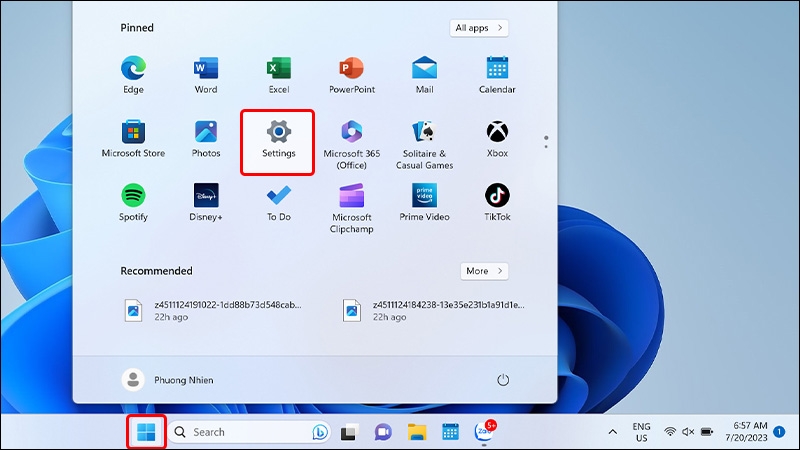This screenshot has width=800, height=450.
Task: Open the notification count badge
Action: (x=779, y=432)
